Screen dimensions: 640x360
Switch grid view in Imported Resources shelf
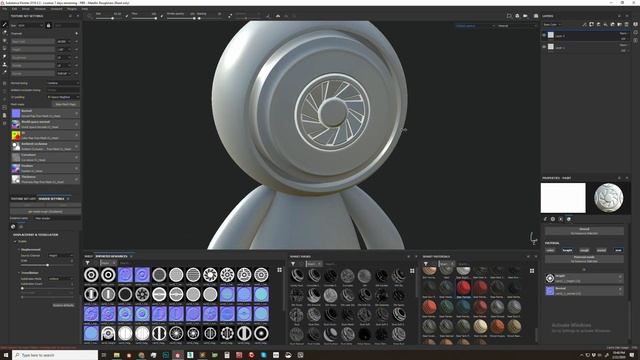click(280, 270)
